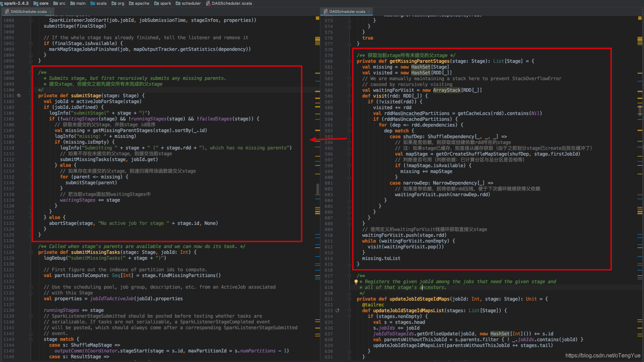644x362 pixels.
Task: Click the right editor vertical scrollbar thumb
Action: pos(640,111)
